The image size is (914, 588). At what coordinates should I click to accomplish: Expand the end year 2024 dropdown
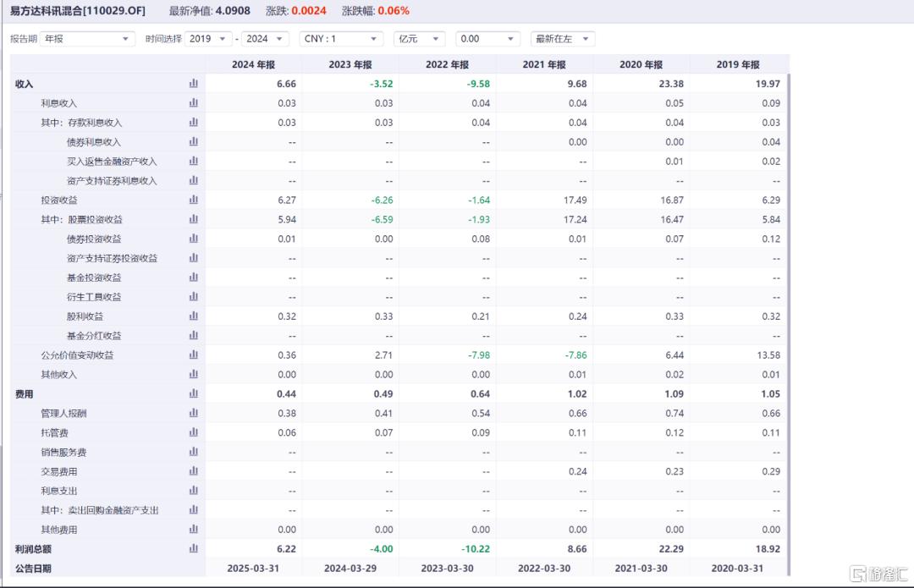tap(265, 38)
